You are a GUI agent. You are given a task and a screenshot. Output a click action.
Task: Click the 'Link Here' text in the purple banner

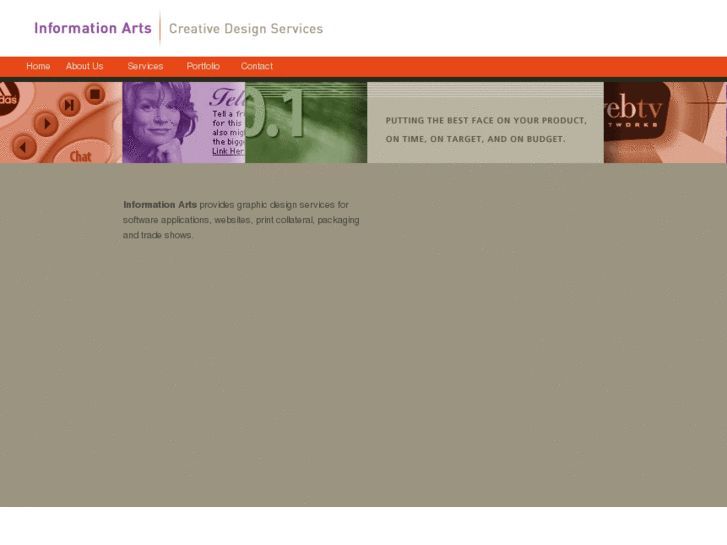pyautogui.click(x=228, y=151)
